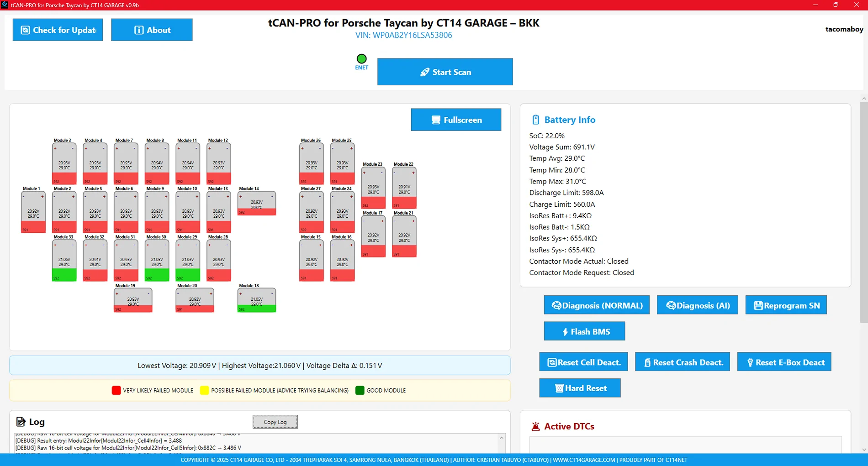The image size is (868, 466).
Task: Select Module 28 battery tile
Action: (x=219, y=261)
